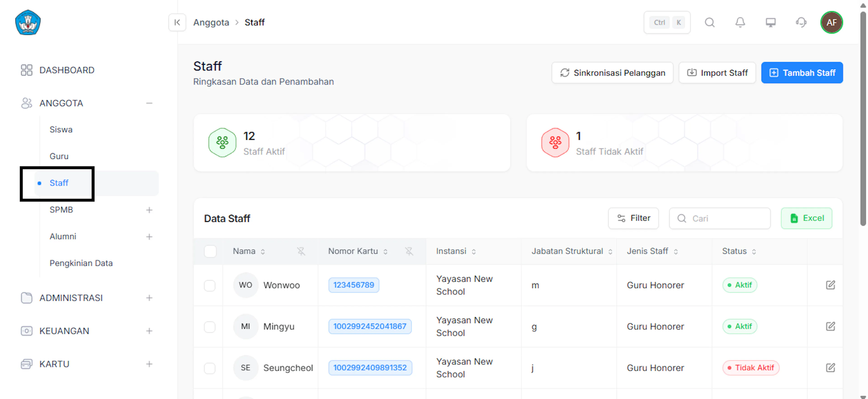This screenshot has height=399, width=868.
Task: Click the Cari search field
Action: [x=720, y=218]
